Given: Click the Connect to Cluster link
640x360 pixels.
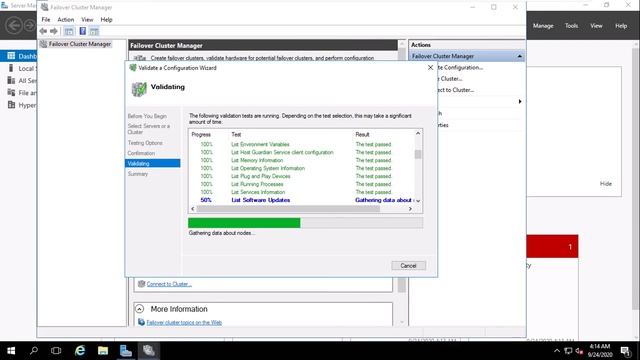Looking at the screenshot, I should point(169,284).
